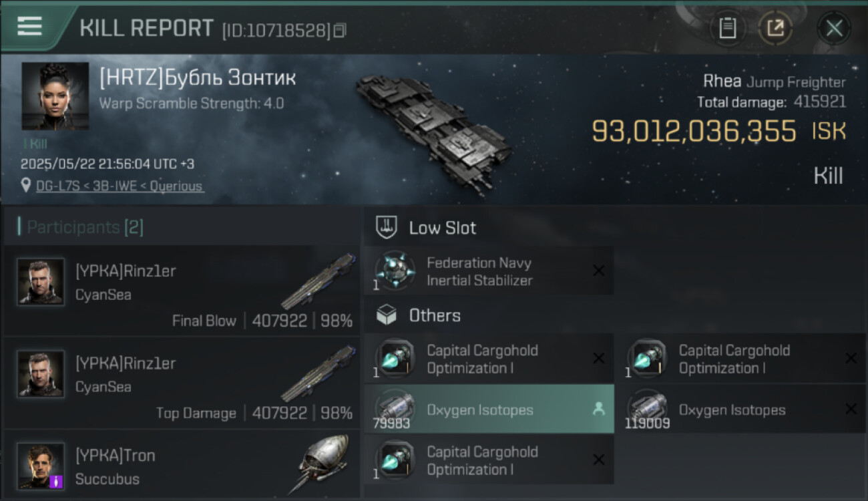This screenshot has width=868, height=501.
Task: Copy the kill report ID
Action: click(x=340, y=31)
